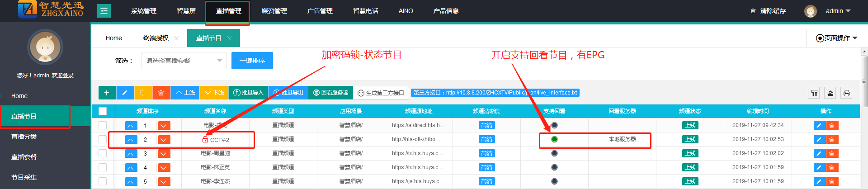Click the 批量导入 button
The image size is (868, 189).
coord(248,93)
